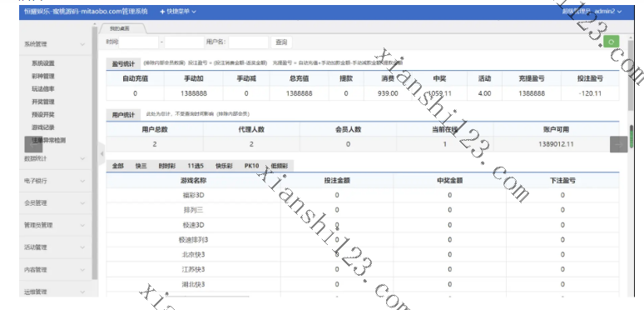The image size is (644, 310).
Task: Open the 快捷菜单 quick menu
Action: pyautogui.click(x=178, y=12)
